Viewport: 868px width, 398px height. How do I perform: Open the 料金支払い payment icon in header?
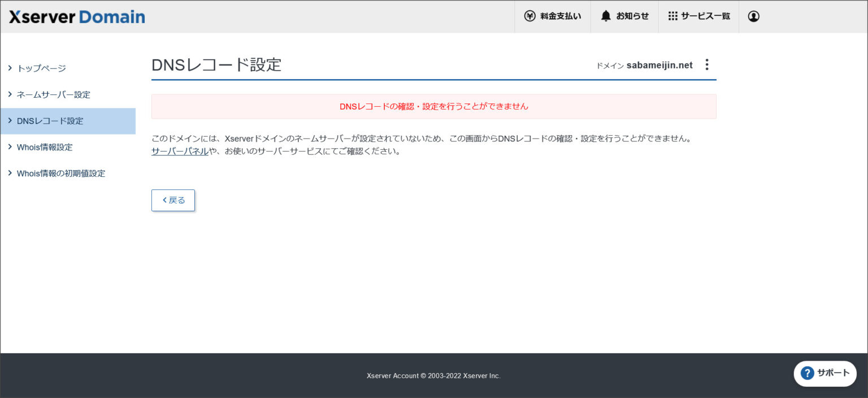coord(530,16)
